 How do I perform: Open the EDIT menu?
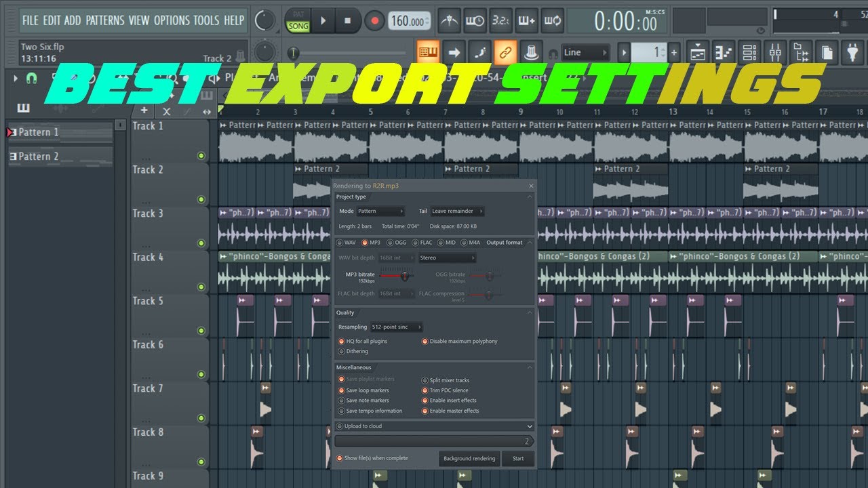[x=52, y=20]
